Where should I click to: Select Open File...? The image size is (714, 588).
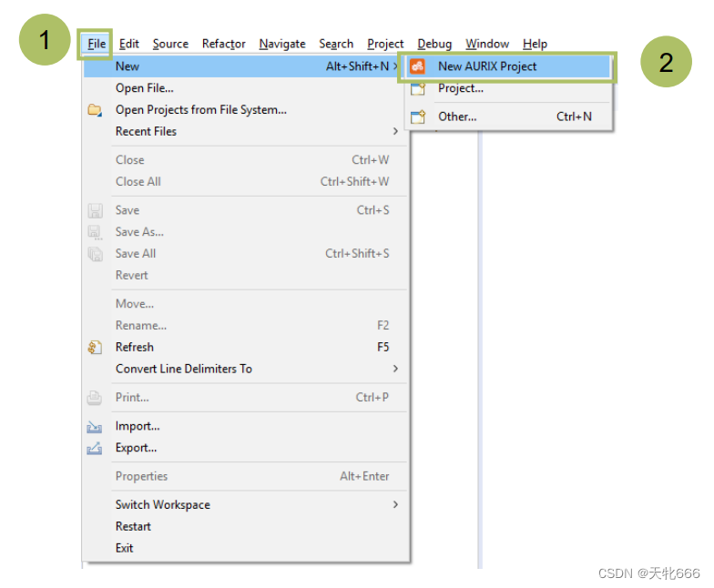tap(246, 88)
